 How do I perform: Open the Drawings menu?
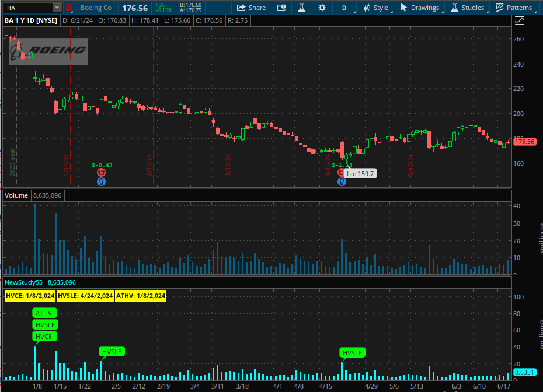click(419, 8)
